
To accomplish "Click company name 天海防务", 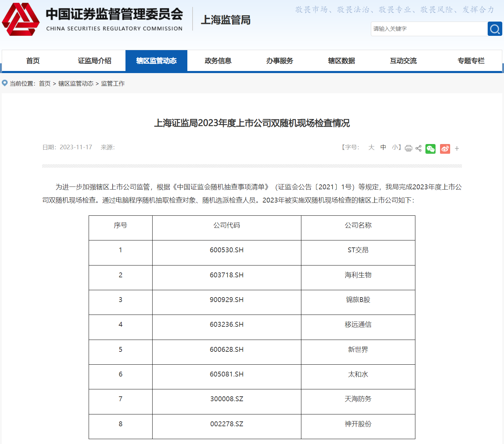I will (358, 399).
